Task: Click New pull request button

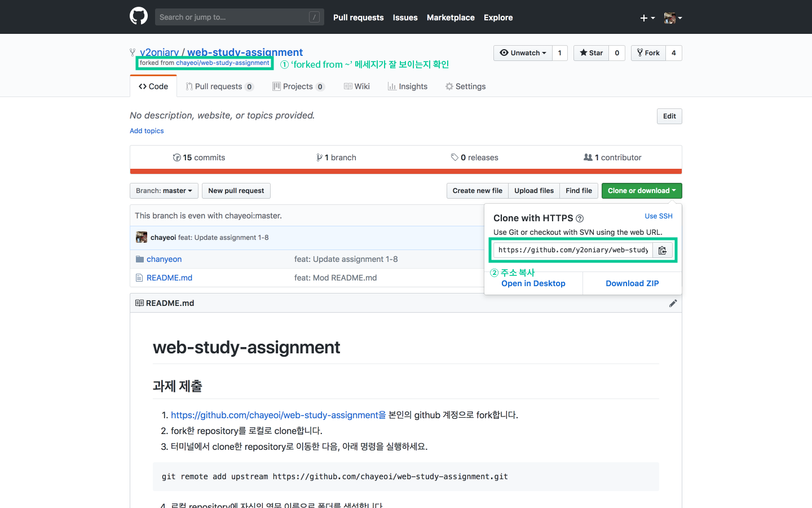Action: pos(236,191)
